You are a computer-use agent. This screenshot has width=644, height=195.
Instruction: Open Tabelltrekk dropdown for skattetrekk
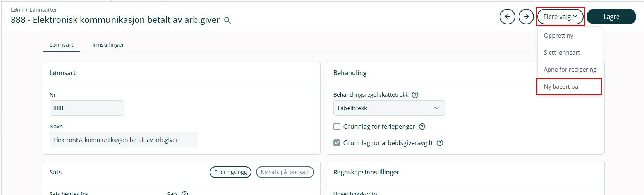[x=389, y=108]
